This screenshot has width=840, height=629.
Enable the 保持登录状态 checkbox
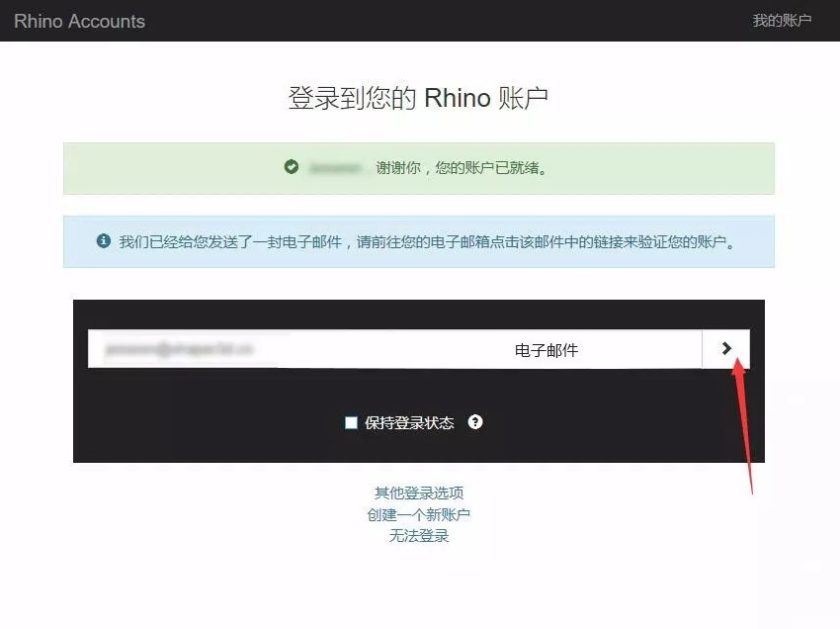coord(351,422)
